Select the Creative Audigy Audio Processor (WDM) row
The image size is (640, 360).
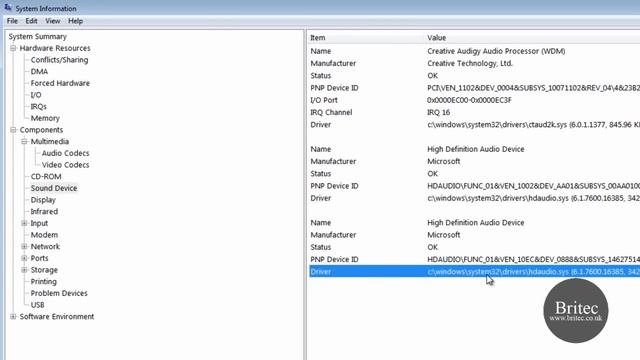[474, 51]
